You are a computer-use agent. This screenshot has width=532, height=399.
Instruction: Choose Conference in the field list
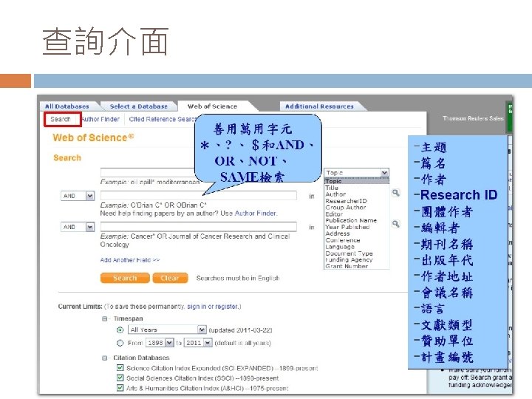point(356,240)
